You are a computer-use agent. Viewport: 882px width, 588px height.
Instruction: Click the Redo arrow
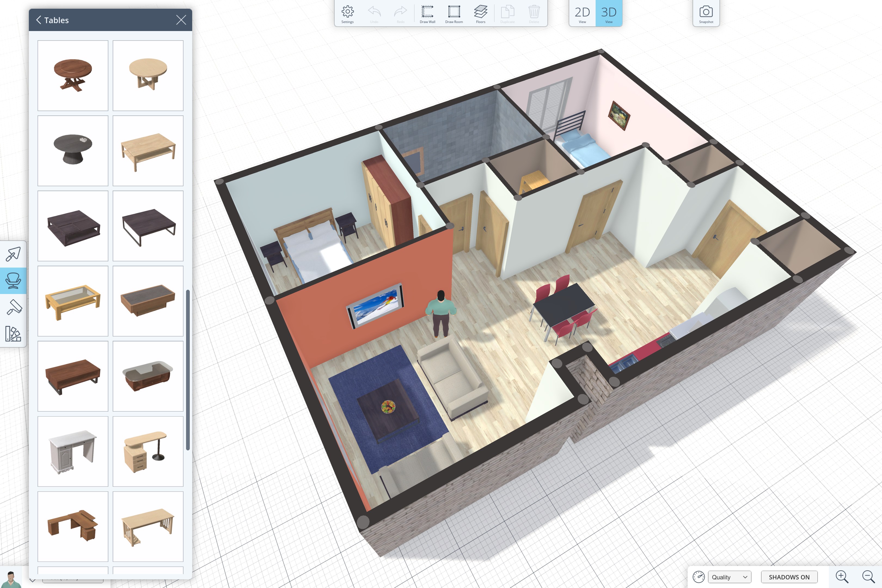400,14
